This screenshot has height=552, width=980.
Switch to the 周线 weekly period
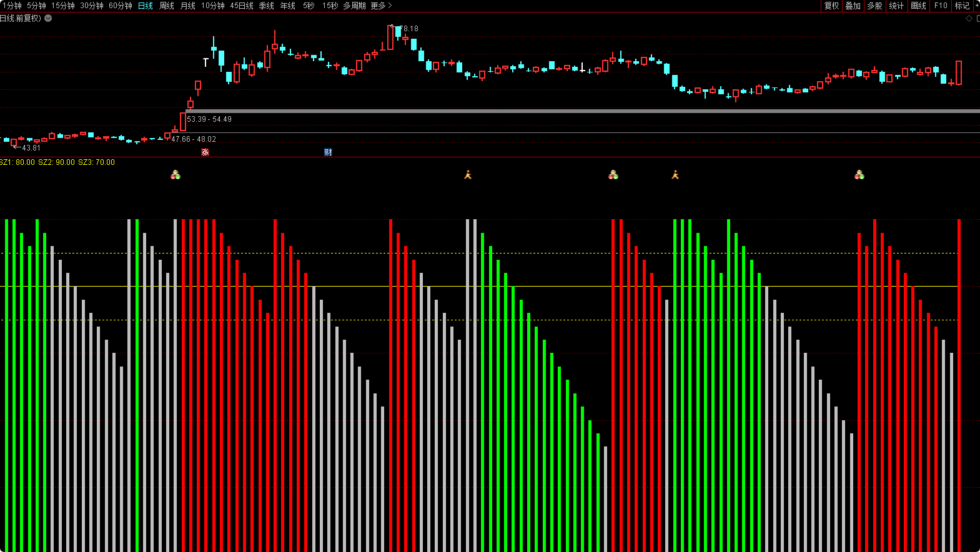point(167,6)
